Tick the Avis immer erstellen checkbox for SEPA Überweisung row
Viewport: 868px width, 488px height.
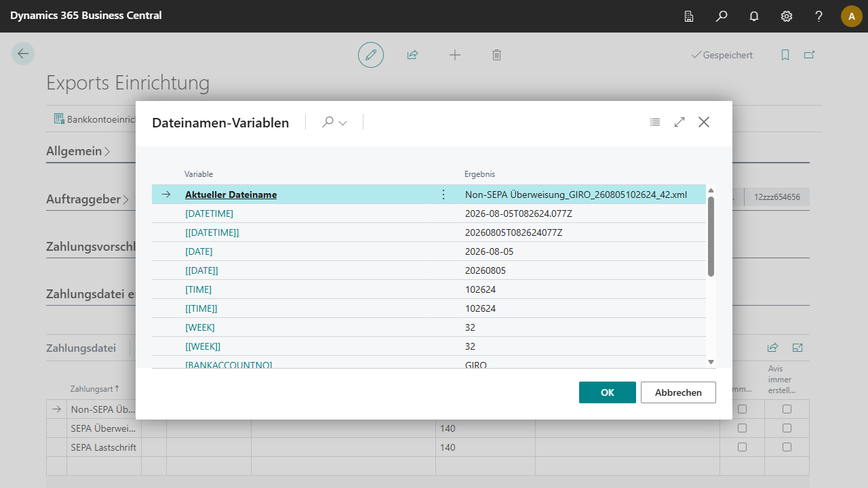(x=787, y=428)
